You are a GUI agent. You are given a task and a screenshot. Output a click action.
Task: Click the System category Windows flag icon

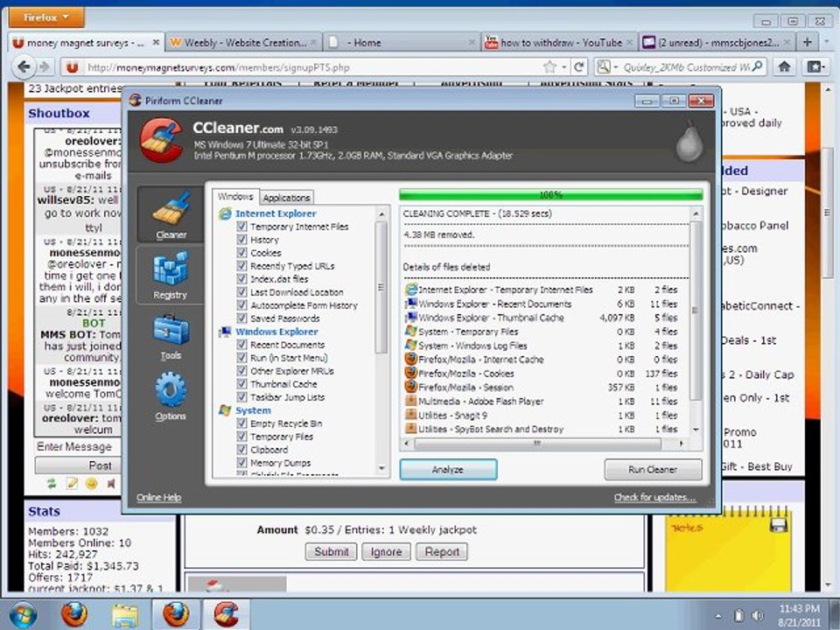tap(225, 411)
